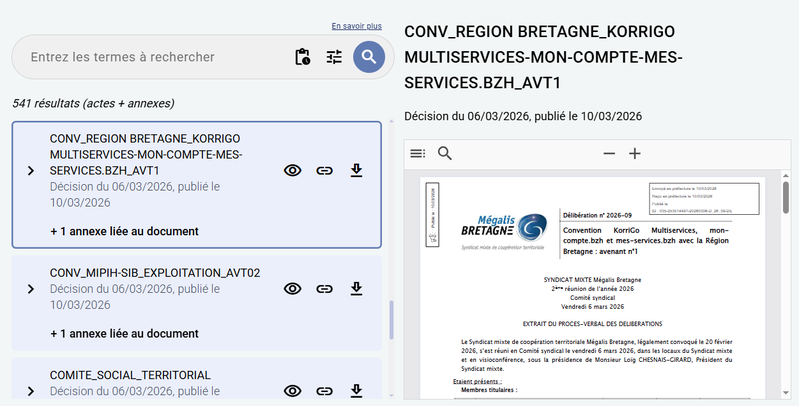This screenshot has height=406, width=799.
Task: Preview COMITE_SOCIAL_TERRITORIAL with eye icon
Action: (292, 391)
